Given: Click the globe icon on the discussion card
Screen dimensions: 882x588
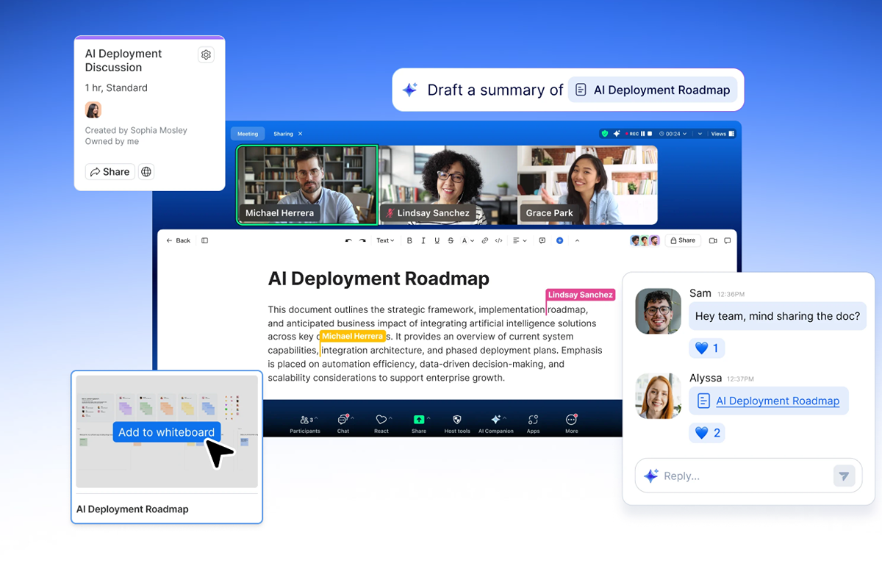Looking at the screenshot, I should pyautogui.click(x=146, y=172).
